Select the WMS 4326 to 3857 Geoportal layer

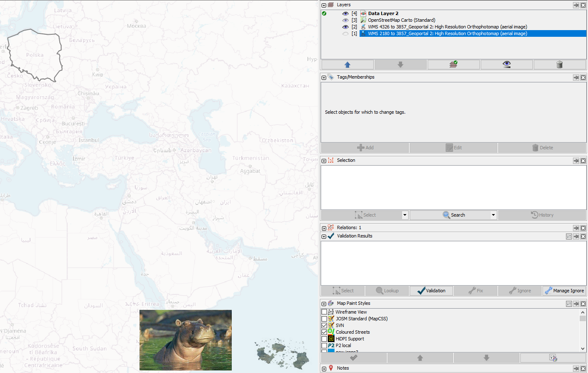447,27
